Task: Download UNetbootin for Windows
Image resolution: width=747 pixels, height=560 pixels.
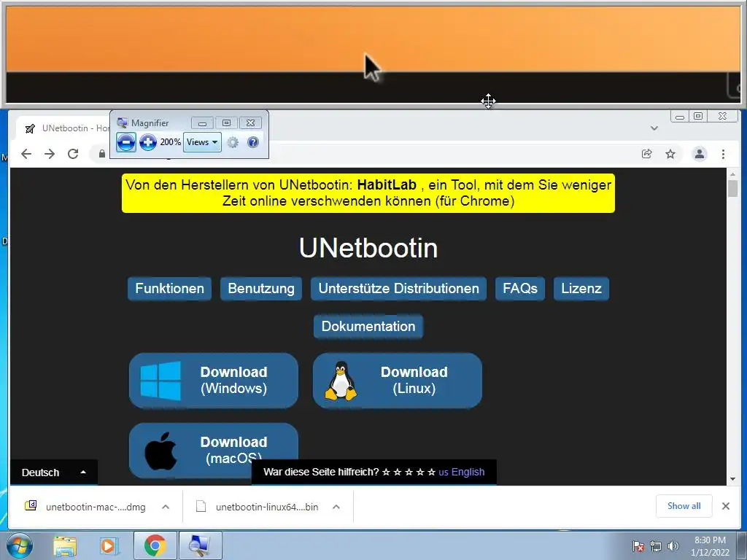Action: pyautogui.click(x=214, y=381)
